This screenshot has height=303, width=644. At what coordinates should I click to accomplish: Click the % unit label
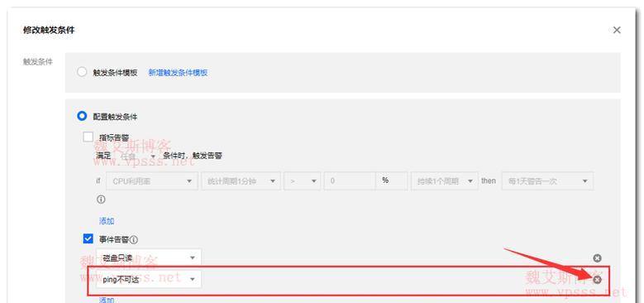tap(385, 180)
